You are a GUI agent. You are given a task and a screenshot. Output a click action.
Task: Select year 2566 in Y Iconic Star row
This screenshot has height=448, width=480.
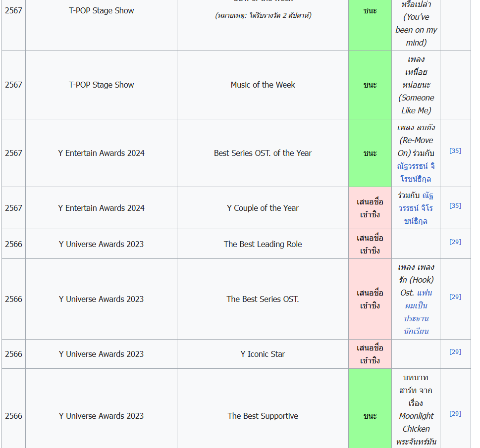tap(13, 354)
